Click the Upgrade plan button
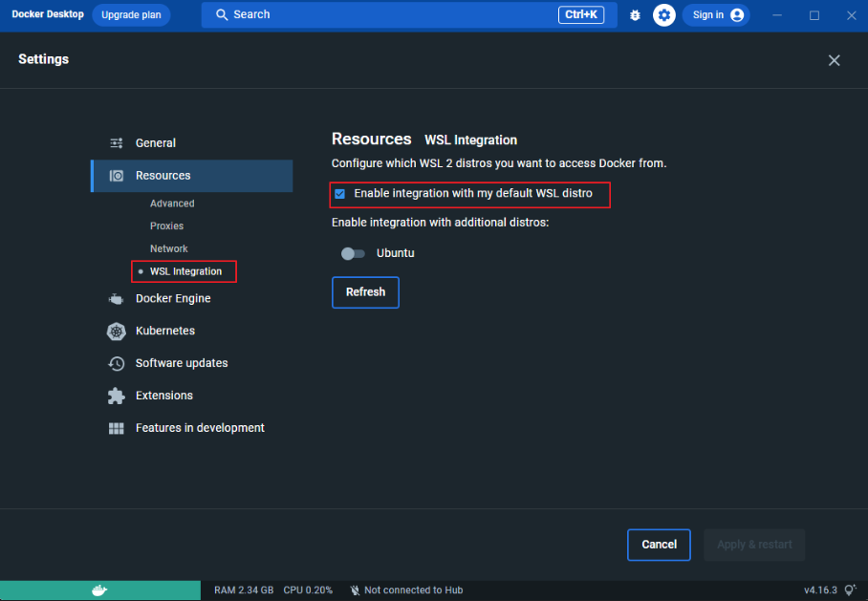 point(131,15)
